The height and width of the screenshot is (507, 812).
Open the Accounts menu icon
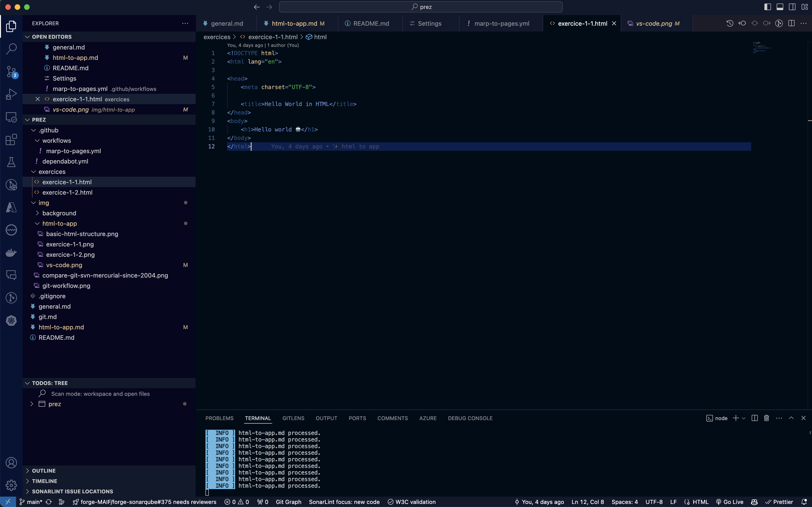[11, 463]
